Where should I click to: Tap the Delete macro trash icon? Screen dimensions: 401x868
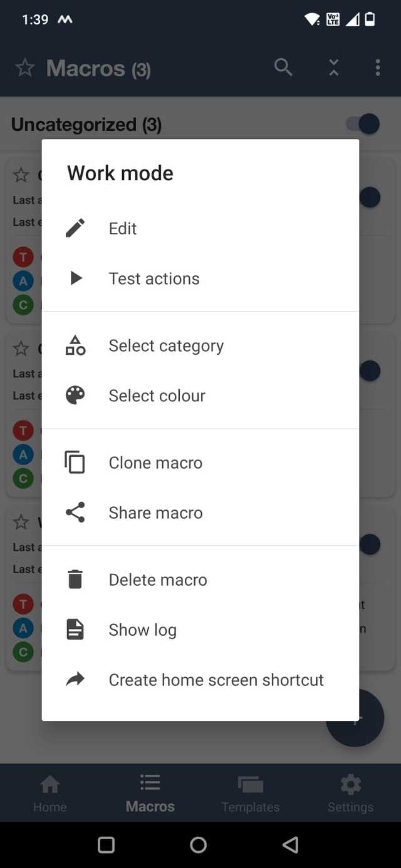click(x=75, y=580)
